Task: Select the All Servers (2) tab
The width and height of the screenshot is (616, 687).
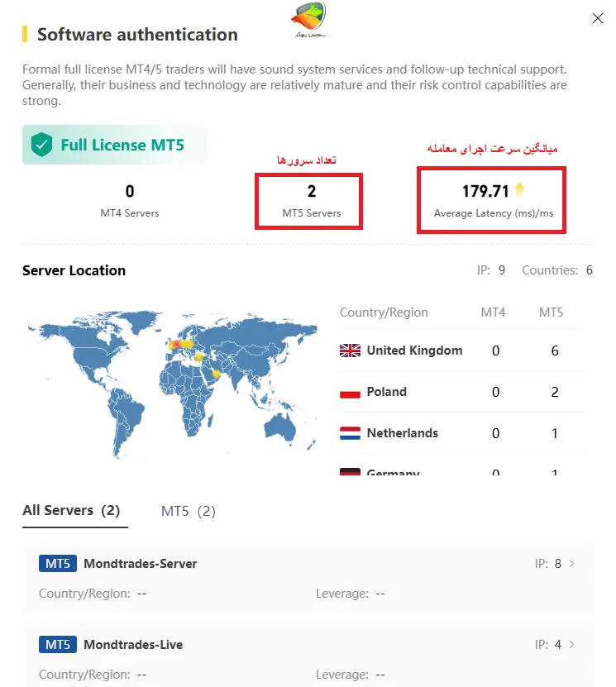Action: tap(71, 510)
